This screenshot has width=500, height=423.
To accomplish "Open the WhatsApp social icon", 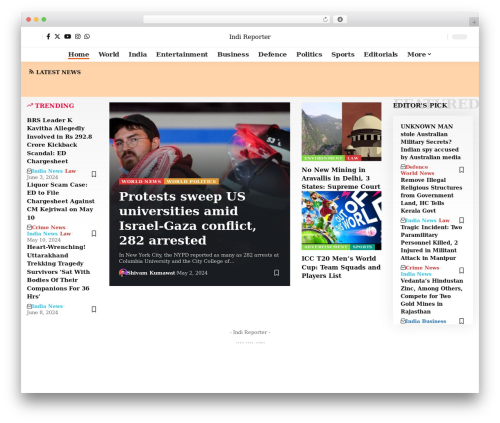I will 87,36.
